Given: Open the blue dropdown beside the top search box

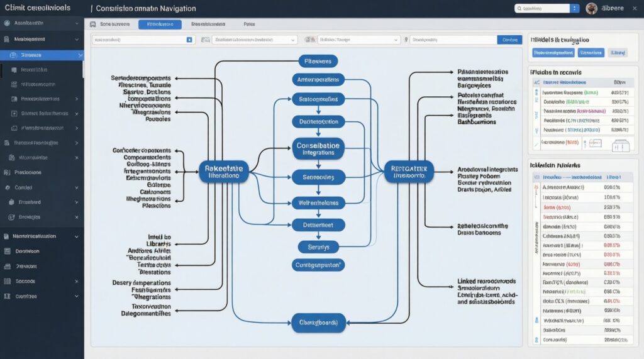Looking at the screenshot, I should pos(574,8).
